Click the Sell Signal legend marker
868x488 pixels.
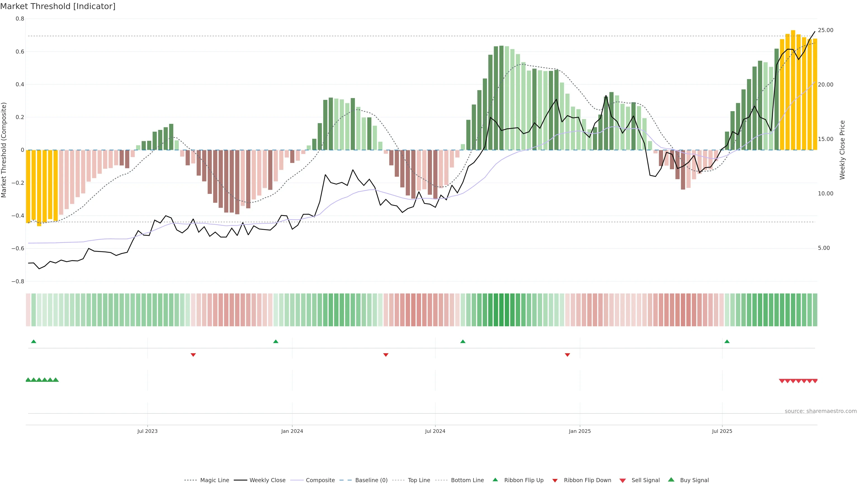click(x=623, y=481)
